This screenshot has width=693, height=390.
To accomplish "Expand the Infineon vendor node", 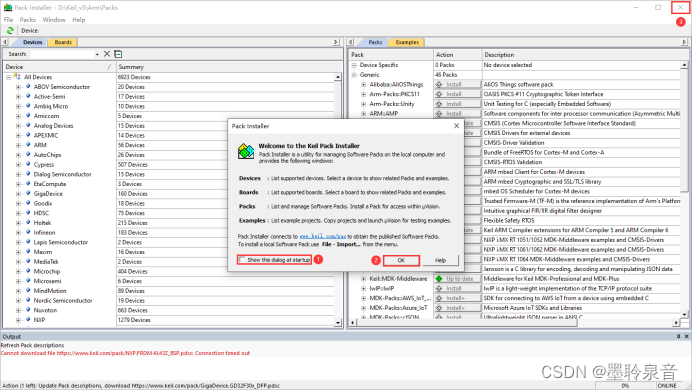I will pyautogui.click(x=18, y=233).
